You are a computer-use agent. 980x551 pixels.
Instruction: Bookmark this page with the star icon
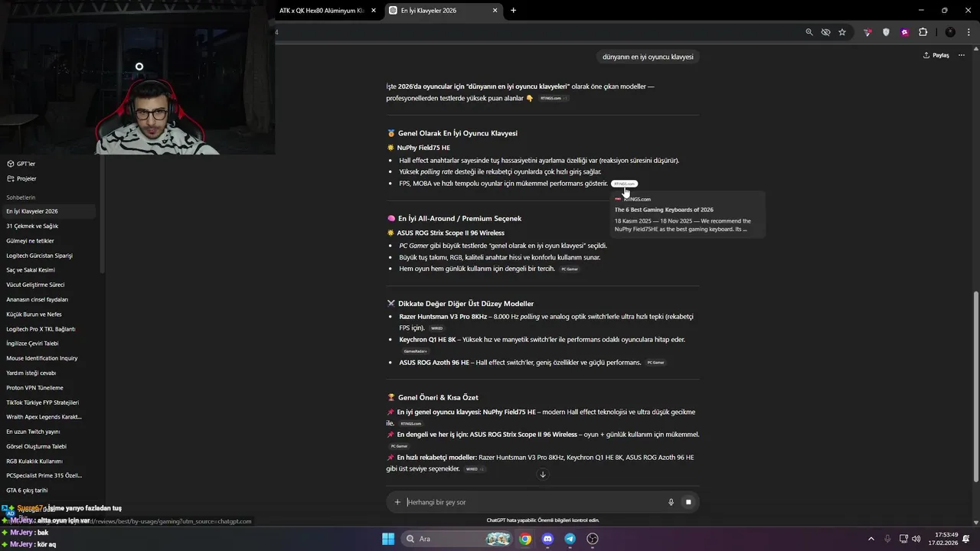[842, 32]
